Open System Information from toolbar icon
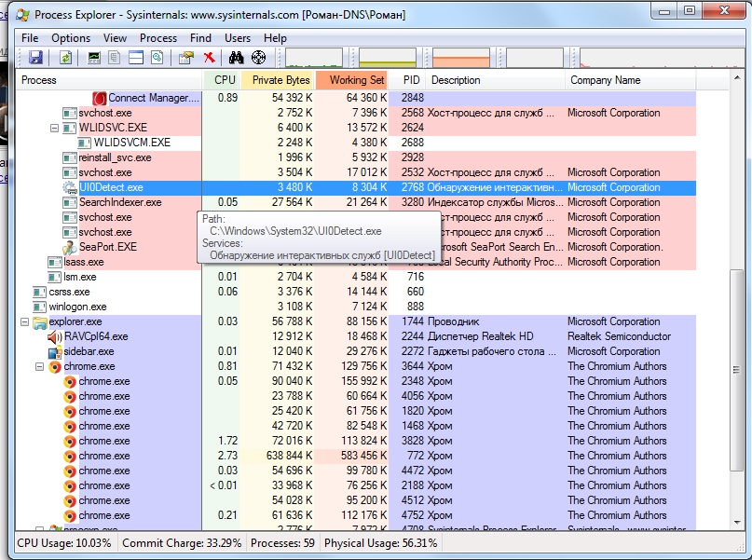The image size is (752, 560). point(93,58)
